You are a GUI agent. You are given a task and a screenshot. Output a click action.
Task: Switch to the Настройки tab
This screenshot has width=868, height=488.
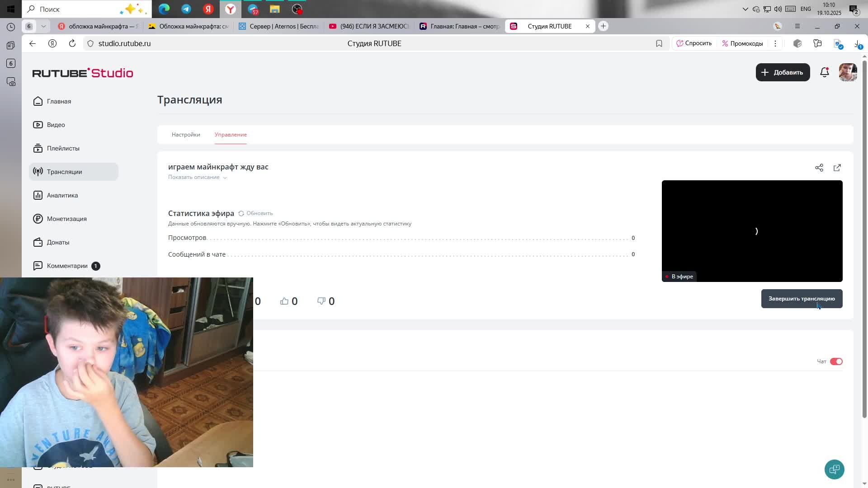click(x=186, y=135)
